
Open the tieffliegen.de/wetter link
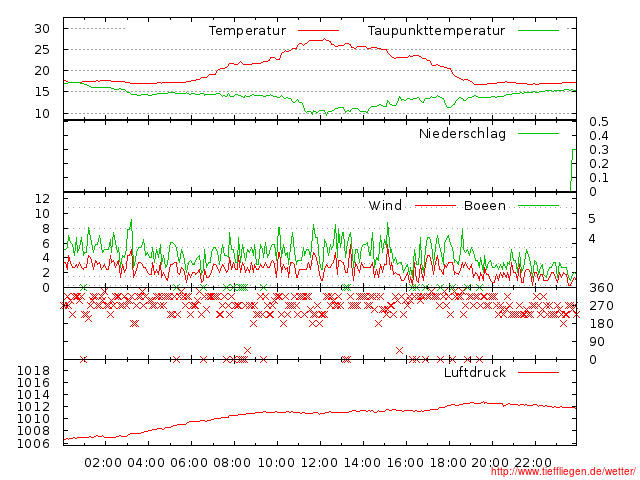pos(563,471)
